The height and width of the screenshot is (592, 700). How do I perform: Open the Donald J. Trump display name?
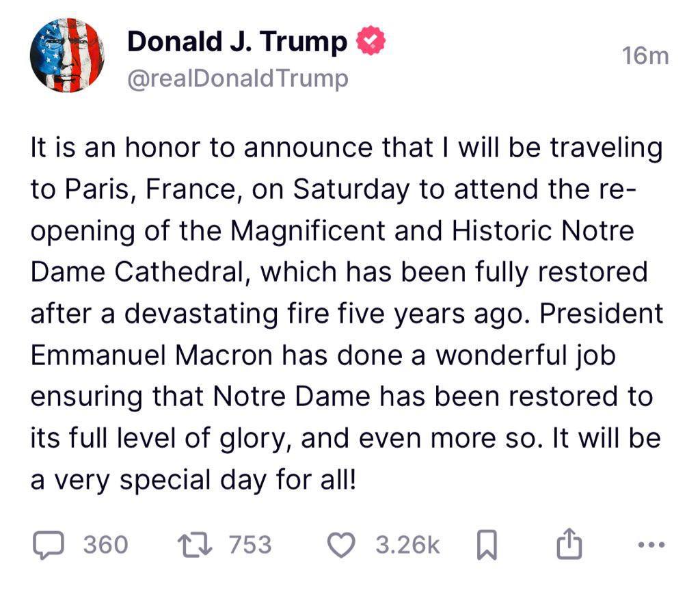click(x=237, y=42)
